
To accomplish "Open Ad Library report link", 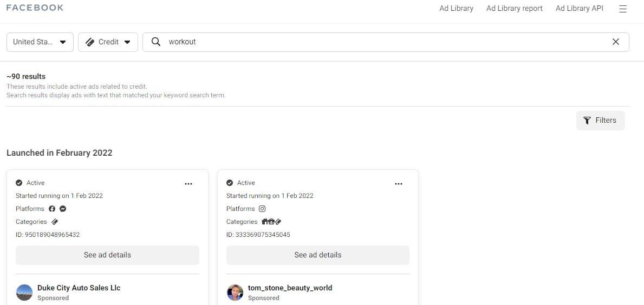I will point(514,8).
